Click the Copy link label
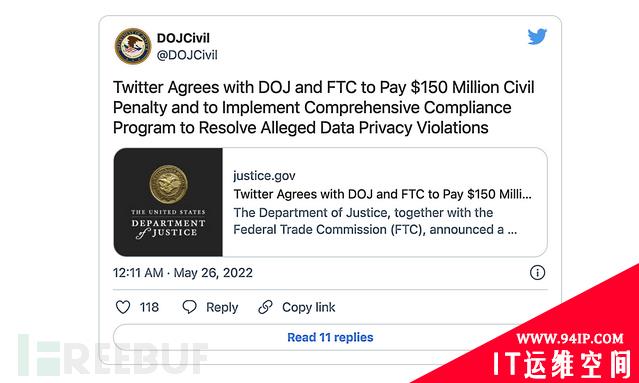Screen dimensions: 639x383 click(308, 307)
